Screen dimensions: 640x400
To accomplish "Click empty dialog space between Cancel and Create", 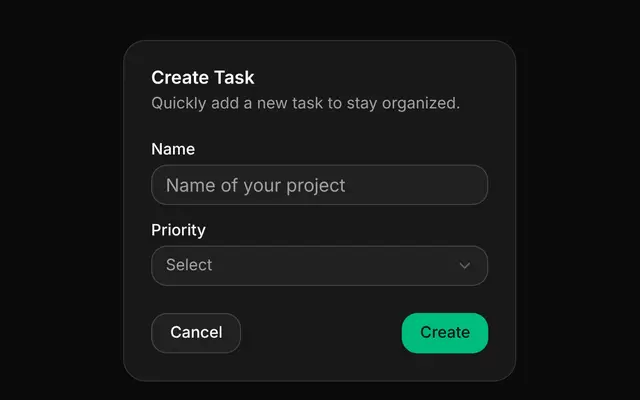I will click(x=321, y=333).
